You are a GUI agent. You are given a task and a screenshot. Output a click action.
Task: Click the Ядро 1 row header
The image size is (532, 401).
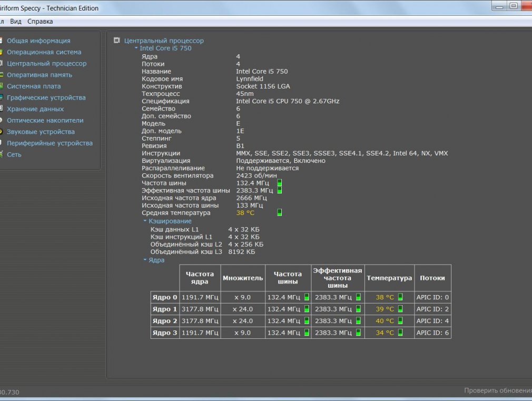(x=165, y=309)
